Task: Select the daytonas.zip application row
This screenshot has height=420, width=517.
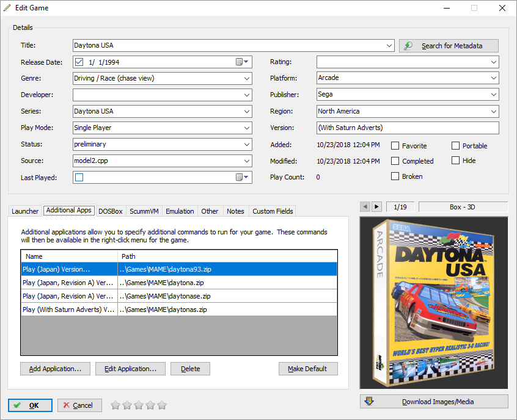Action: coord(179,310)
